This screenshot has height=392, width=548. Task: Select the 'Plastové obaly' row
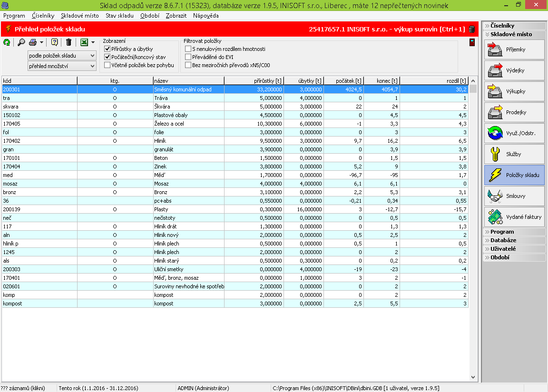click(235, 115)
